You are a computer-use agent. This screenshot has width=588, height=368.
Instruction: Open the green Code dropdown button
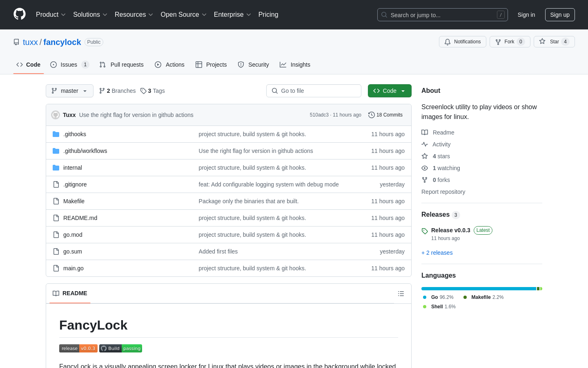[390, 91]
